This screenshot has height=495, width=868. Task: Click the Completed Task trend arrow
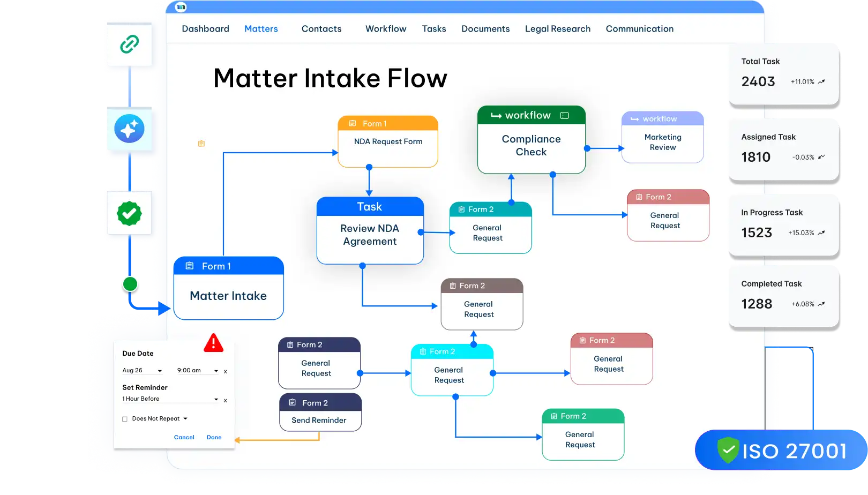pyautogui.click(x=821, y=304)
